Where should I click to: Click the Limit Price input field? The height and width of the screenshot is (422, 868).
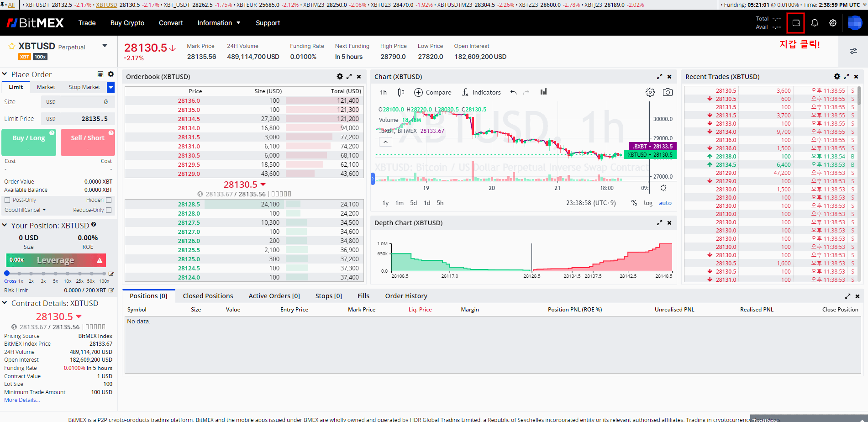(x=79, y=119)
